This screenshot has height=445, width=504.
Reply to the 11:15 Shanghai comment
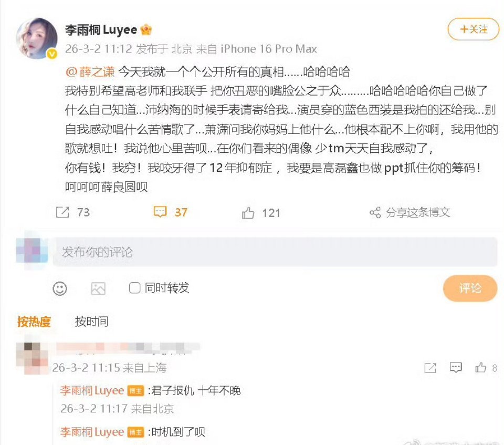click(456, 367)
